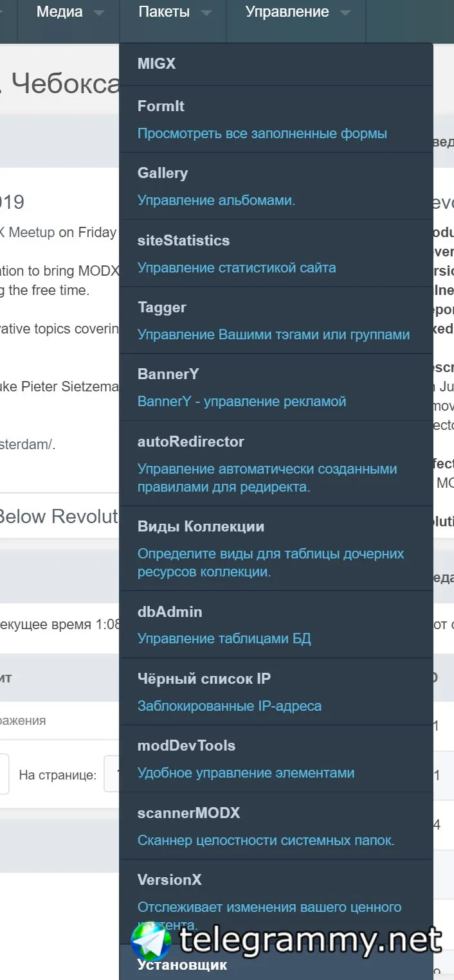Click the telegrammy.net watermark text
The image size is (454, 980).
pyautogui.click(x=311, y=941)
